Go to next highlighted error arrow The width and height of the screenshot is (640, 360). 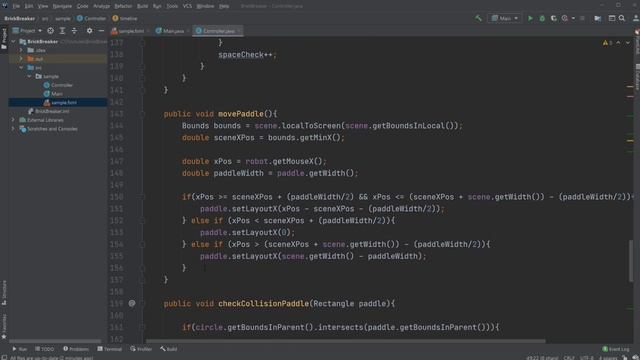tap(628, 43)
